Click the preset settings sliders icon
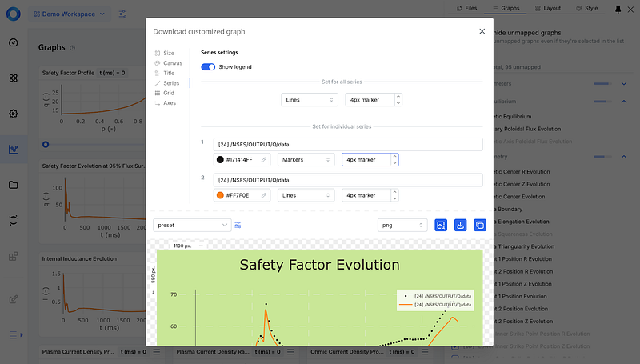This screenshot has height=364, width=640. (238, 226)
